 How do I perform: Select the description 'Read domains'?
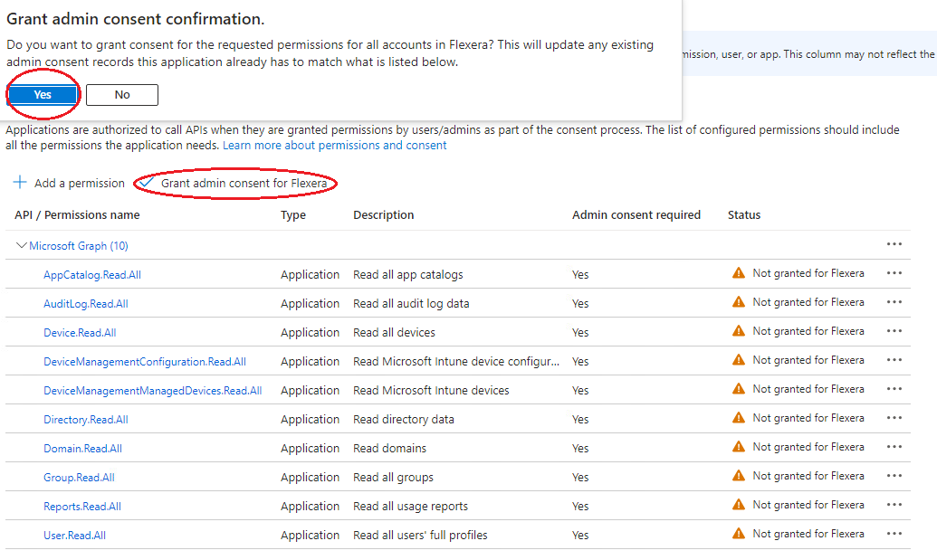pos(389,449)
